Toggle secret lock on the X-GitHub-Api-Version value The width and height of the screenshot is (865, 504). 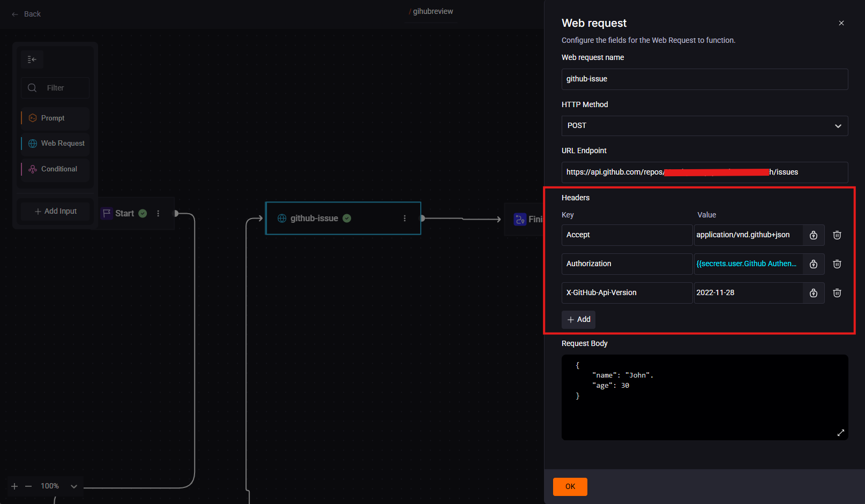coord(813,292)
